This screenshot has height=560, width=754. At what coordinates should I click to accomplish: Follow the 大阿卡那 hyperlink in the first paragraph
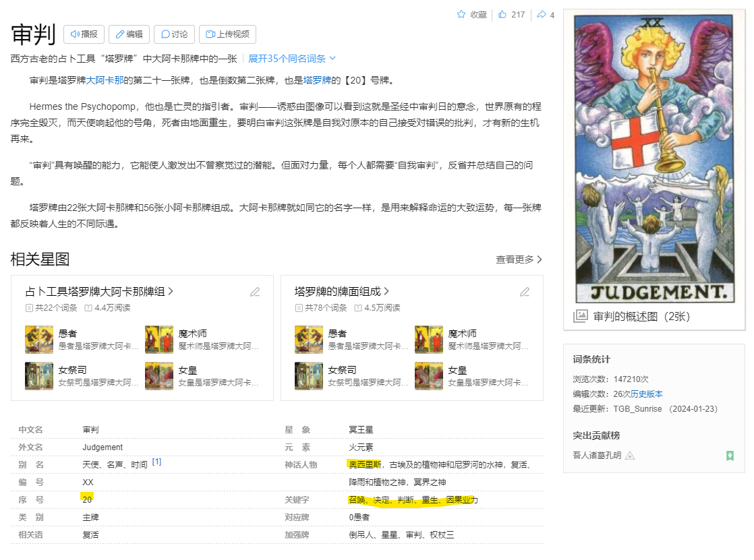pos(105,80)
